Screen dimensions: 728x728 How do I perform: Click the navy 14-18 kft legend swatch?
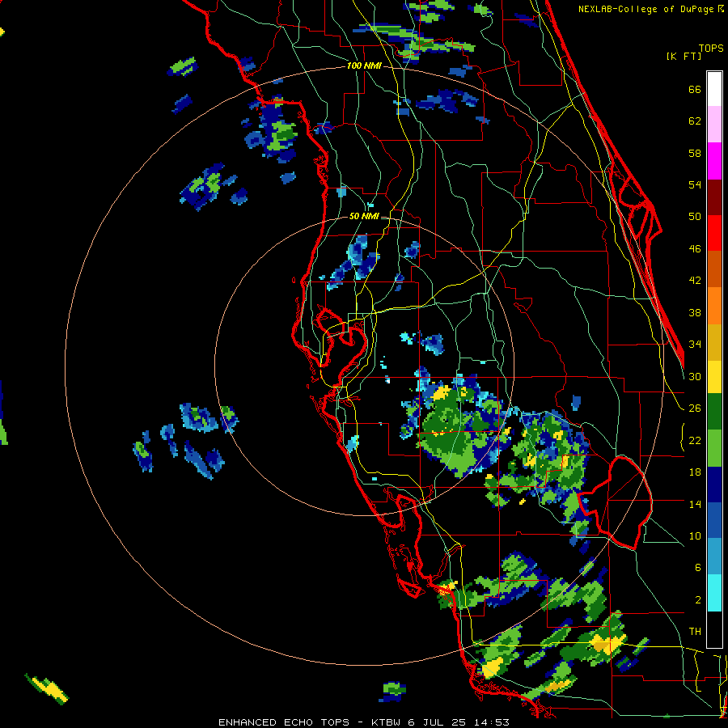point(714,485)
